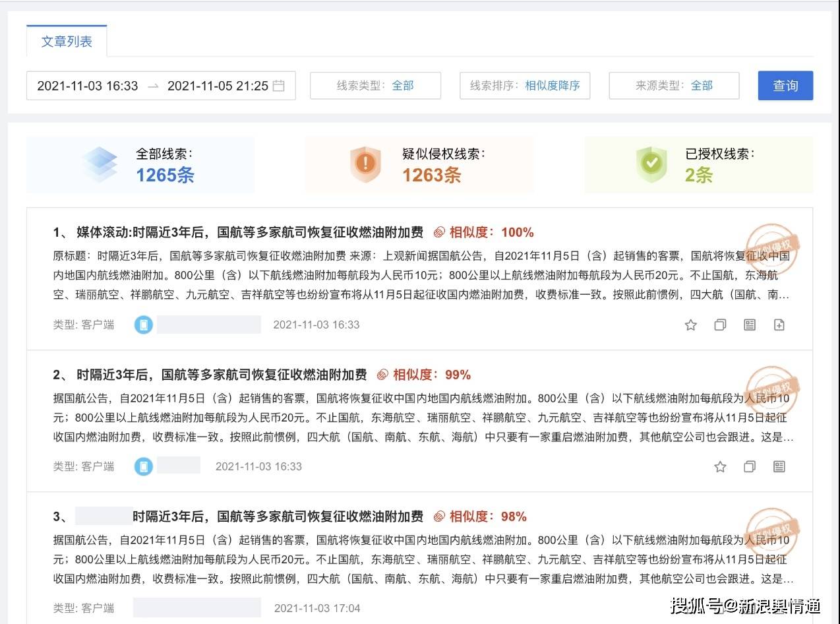Open the calendar icon in the date range
The height and width of the screenshot is (624, 840).
point(279,86)
